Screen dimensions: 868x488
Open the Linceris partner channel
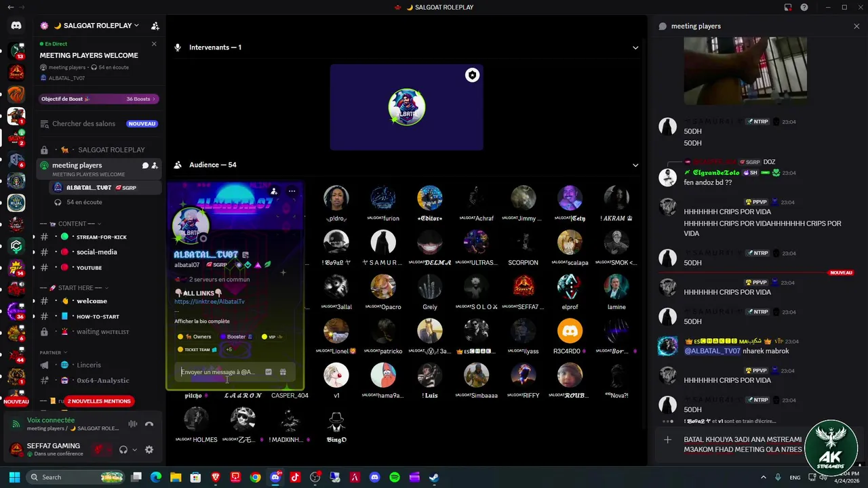tap(99, 365)
